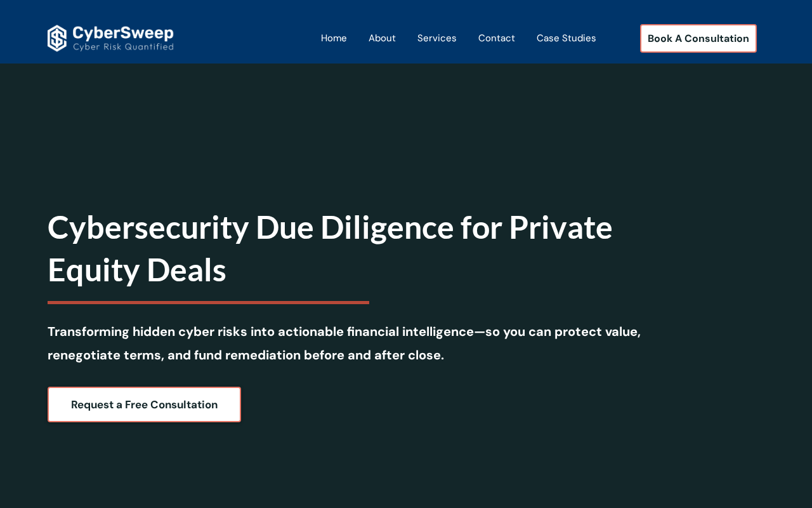Open the Home nav link

tap(334, 38)
